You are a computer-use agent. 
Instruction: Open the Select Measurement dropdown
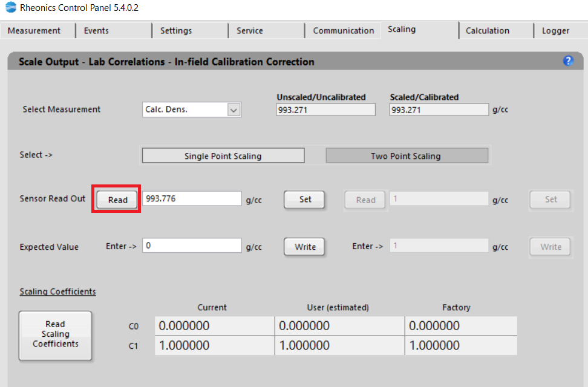[234, 110]
